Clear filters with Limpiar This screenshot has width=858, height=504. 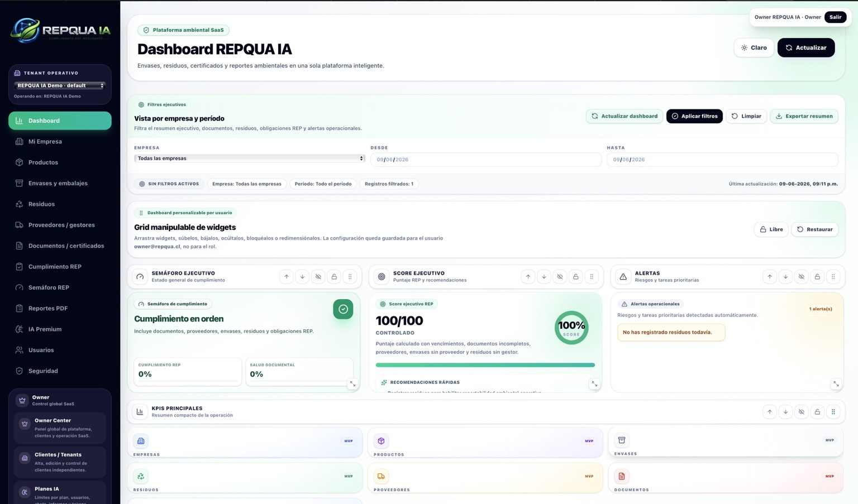(x=746, y=116)
